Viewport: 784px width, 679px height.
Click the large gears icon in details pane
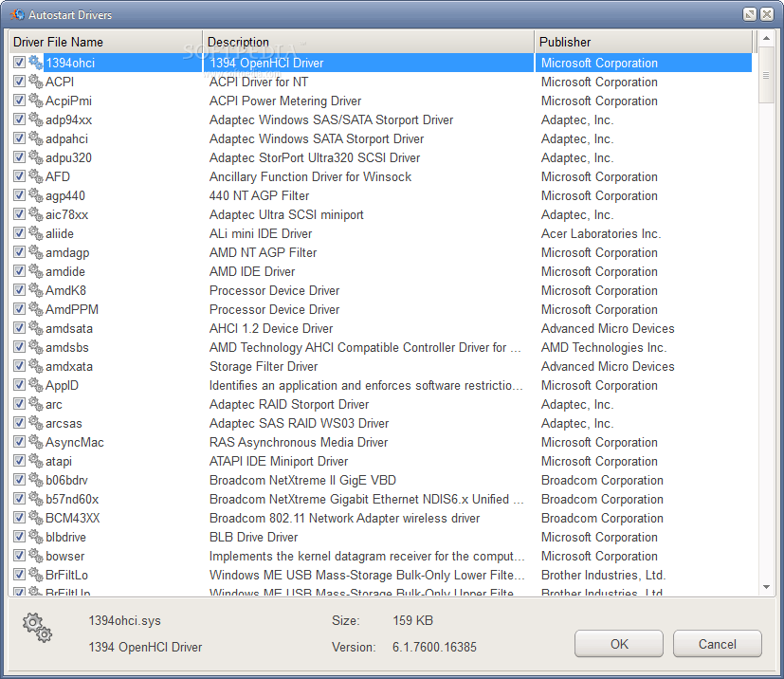click(x=37, y=628)
